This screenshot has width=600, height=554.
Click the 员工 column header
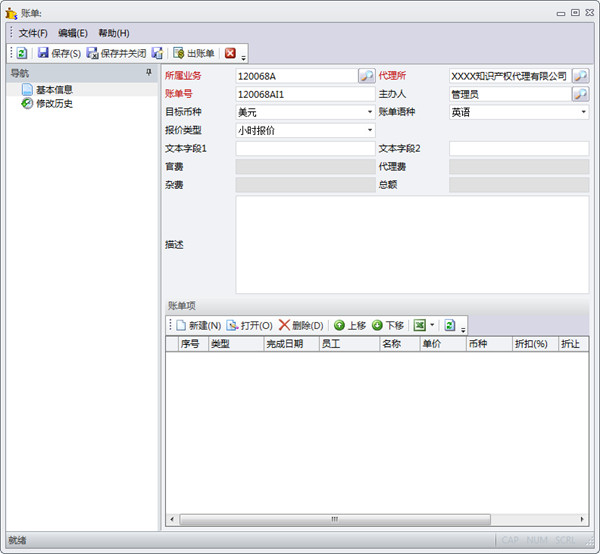(349, 344)
